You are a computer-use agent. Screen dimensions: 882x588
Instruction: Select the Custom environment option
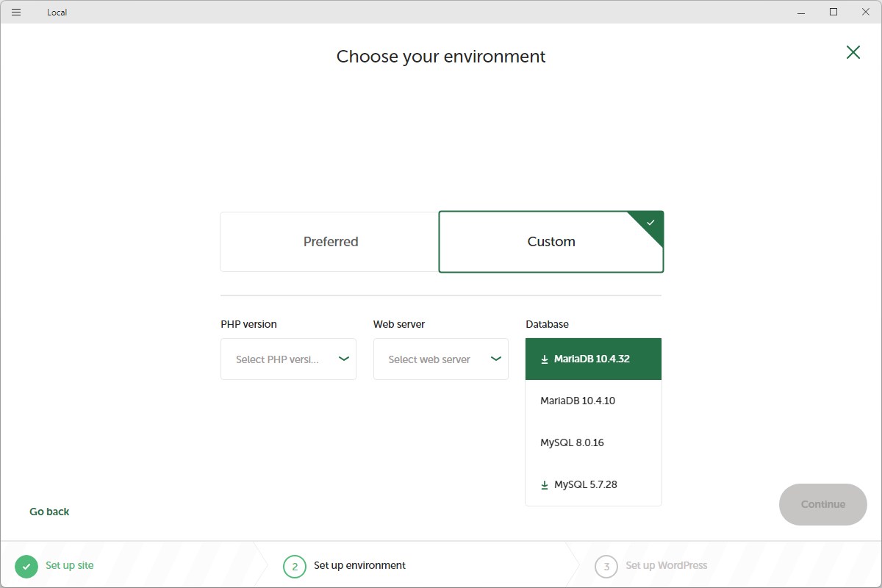point(551,242)
